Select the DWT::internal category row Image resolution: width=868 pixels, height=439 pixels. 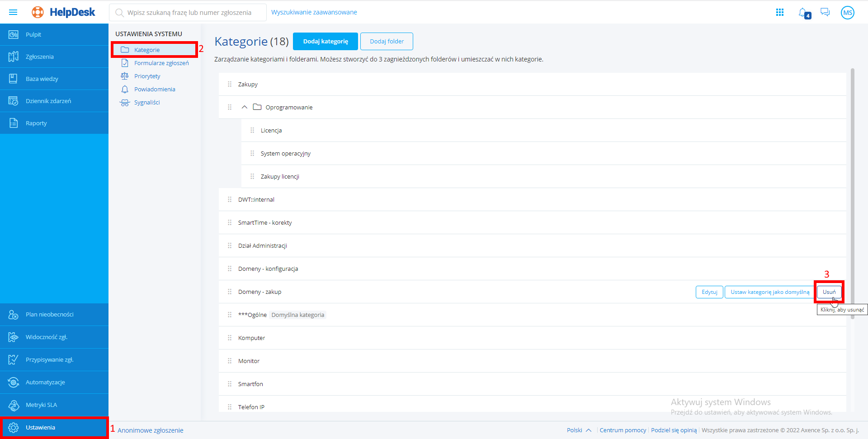pyautogui.click(x=532, y=199)
